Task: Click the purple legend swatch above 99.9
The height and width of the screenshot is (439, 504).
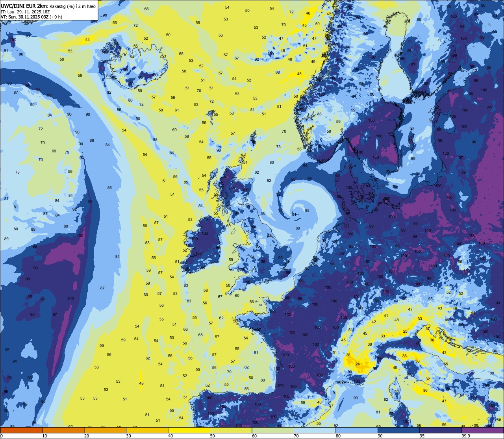Action: pyautogui.click(x=483, y=430)
